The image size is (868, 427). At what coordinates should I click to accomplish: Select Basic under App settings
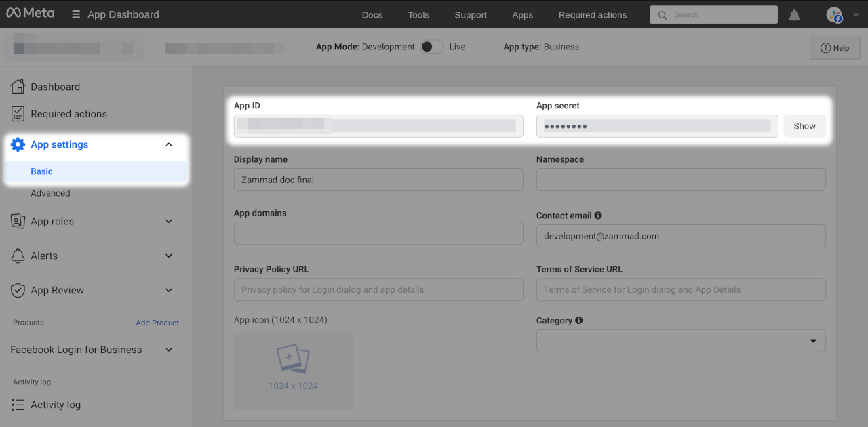coord(96,171)
